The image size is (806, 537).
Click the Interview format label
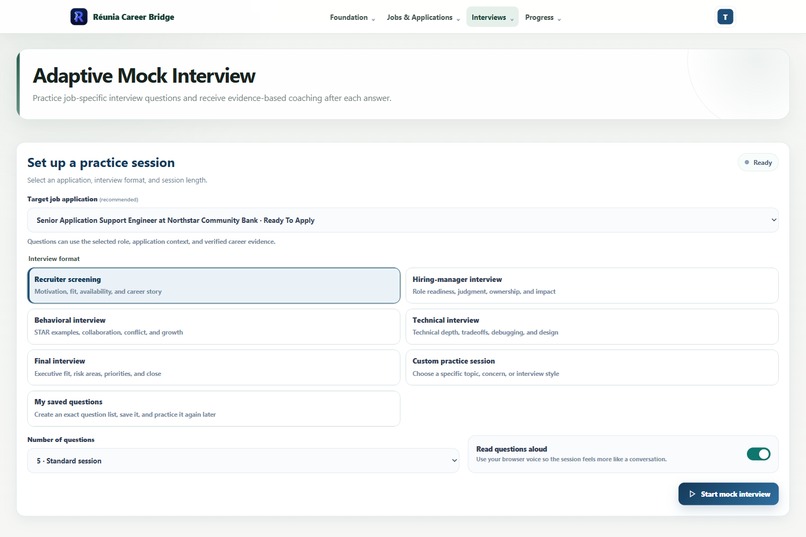54,258
